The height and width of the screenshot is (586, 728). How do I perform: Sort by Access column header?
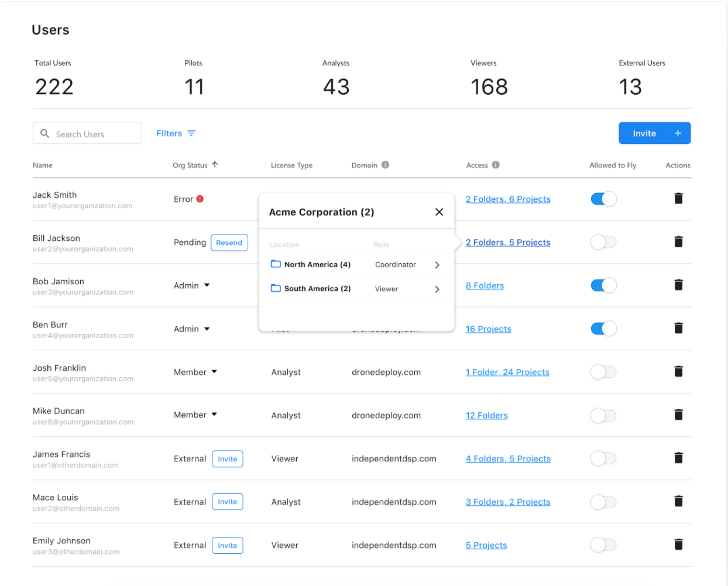[477, 165]
